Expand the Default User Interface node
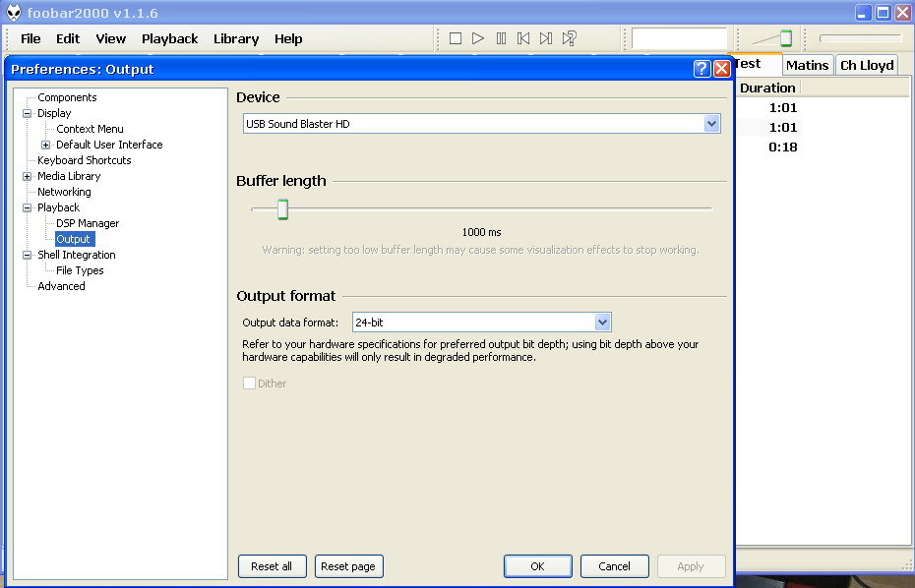Screen dimensions: 915x588 [x=45, y=145]
